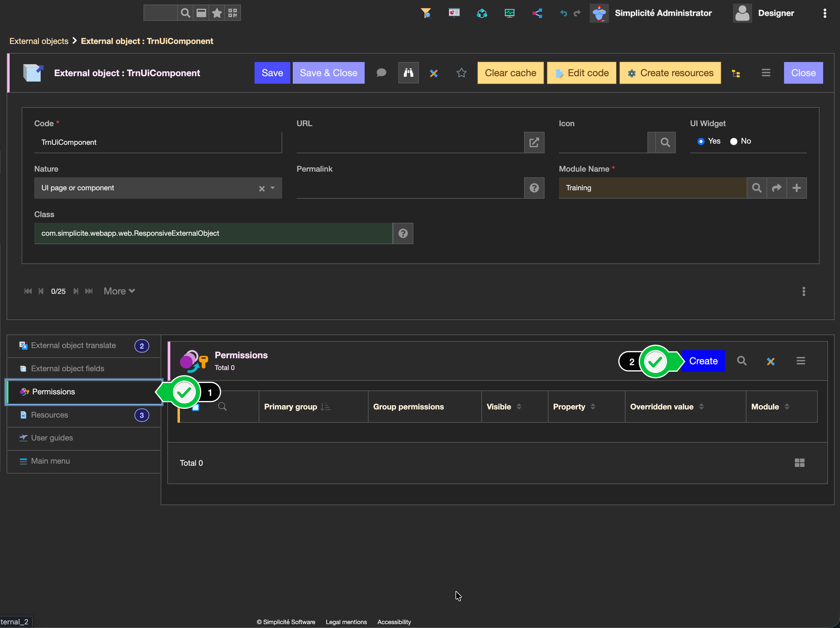The image size is (840, 628).
Task: Select UI Widget No radio
Action: pos(734,141)
